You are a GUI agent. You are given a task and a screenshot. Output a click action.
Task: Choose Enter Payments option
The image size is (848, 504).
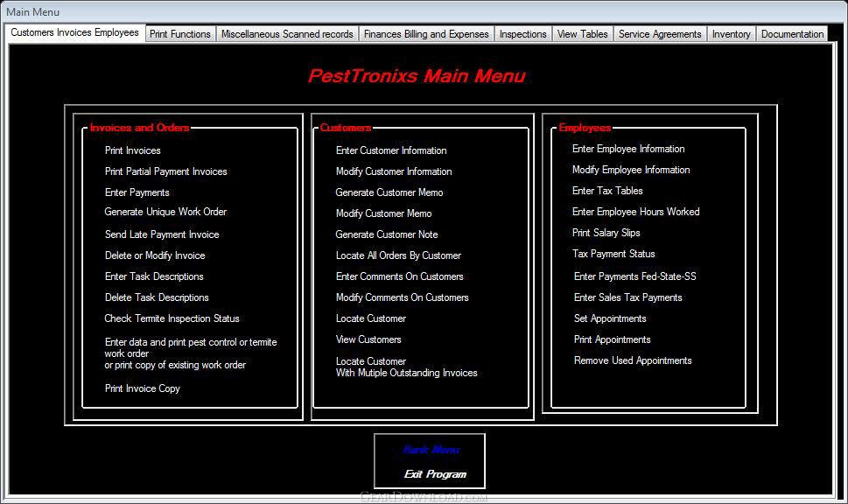[x=137, y=192]
